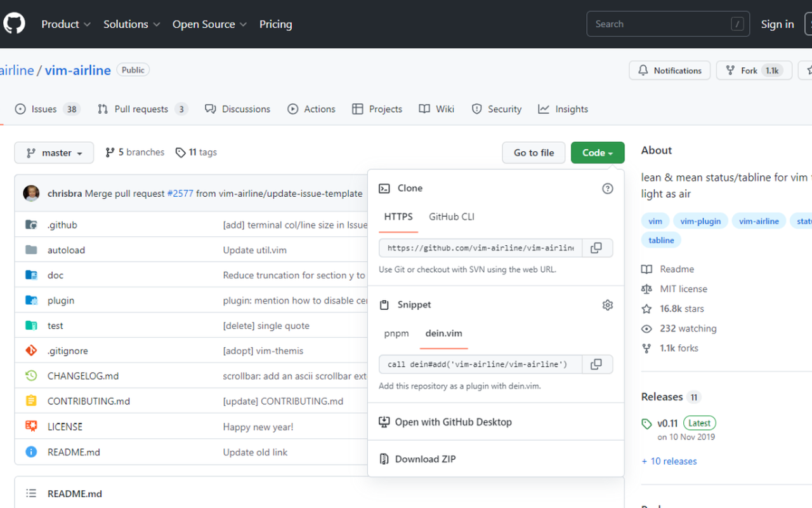Choose Open with GitHub Desktop
The image size is (812, 508).
click(445, 422)
